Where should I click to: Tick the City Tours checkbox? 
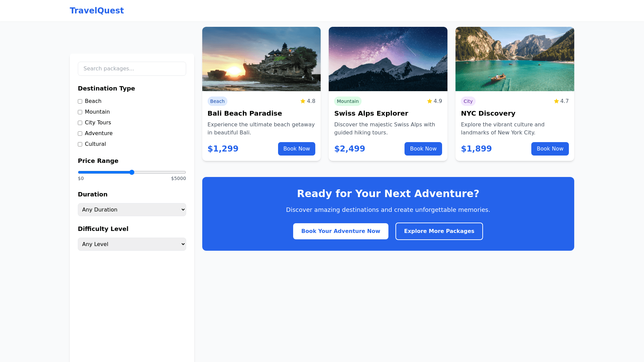[x=80, y=123]
